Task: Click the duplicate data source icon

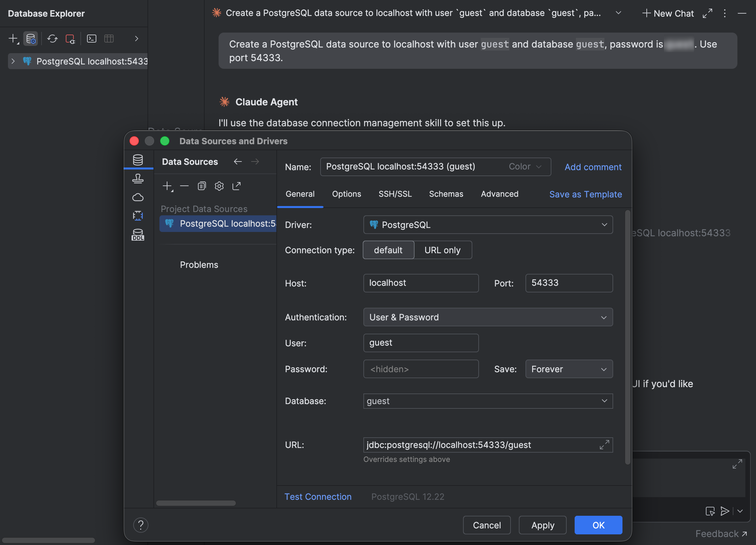Action: pyautogui.click(x=202, y=186)
